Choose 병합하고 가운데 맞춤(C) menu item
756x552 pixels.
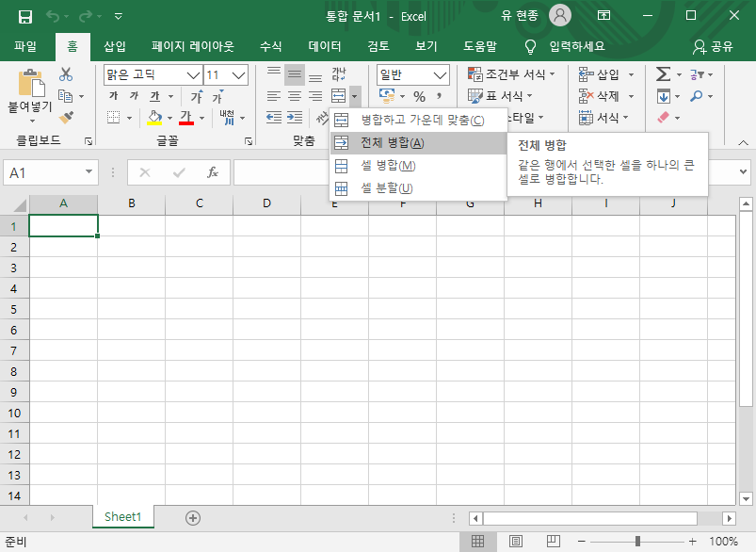click(419, 120)
